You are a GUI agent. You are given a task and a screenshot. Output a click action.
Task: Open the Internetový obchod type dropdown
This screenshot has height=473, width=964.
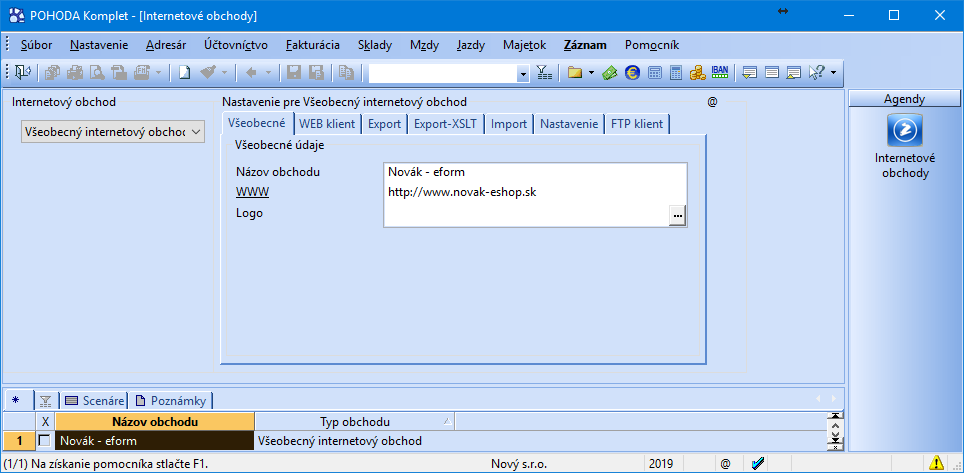point(113,132)
